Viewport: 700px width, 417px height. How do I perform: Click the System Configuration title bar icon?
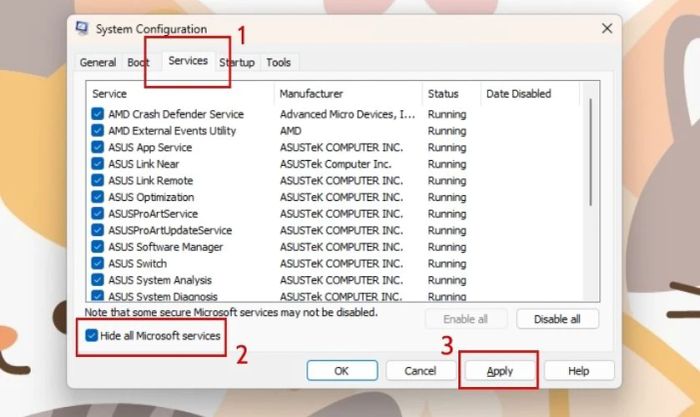(x=82, y=28)
